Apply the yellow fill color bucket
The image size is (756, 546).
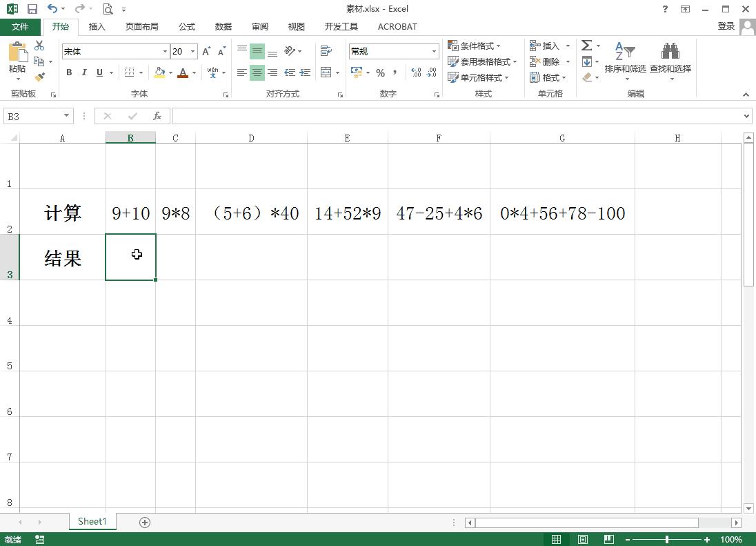[159, 72]
